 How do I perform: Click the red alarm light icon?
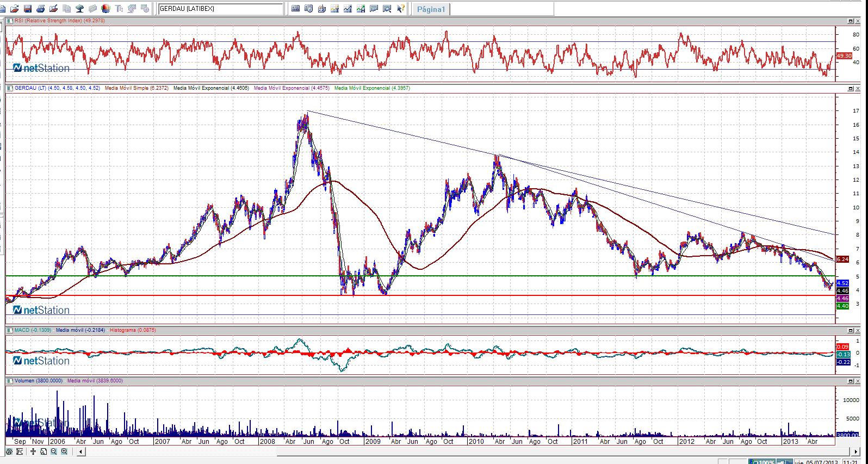point(106,9)
